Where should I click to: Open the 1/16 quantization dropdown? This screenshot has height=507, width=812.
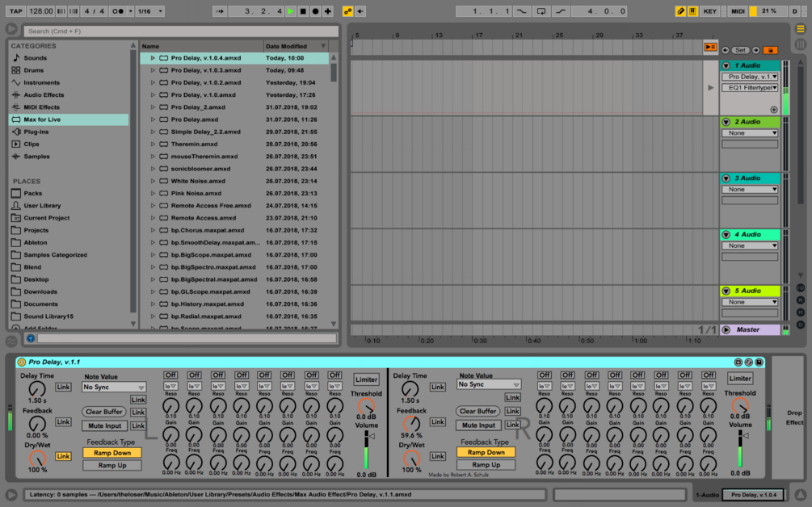pyautogui.click(x=150, y=10)
